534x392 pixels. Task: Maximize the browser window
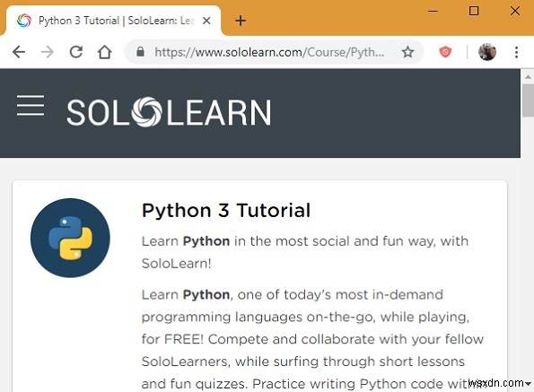click(473, 12)
